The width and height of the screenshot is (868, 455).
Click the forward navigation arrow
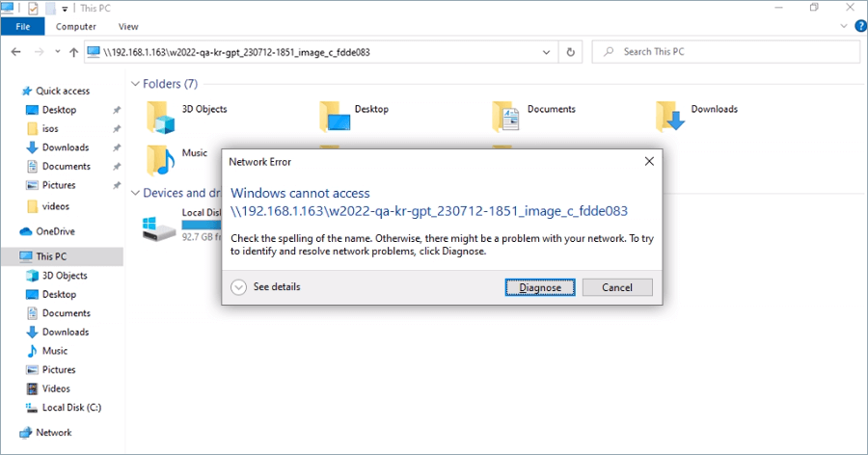(x=39, y=52)
